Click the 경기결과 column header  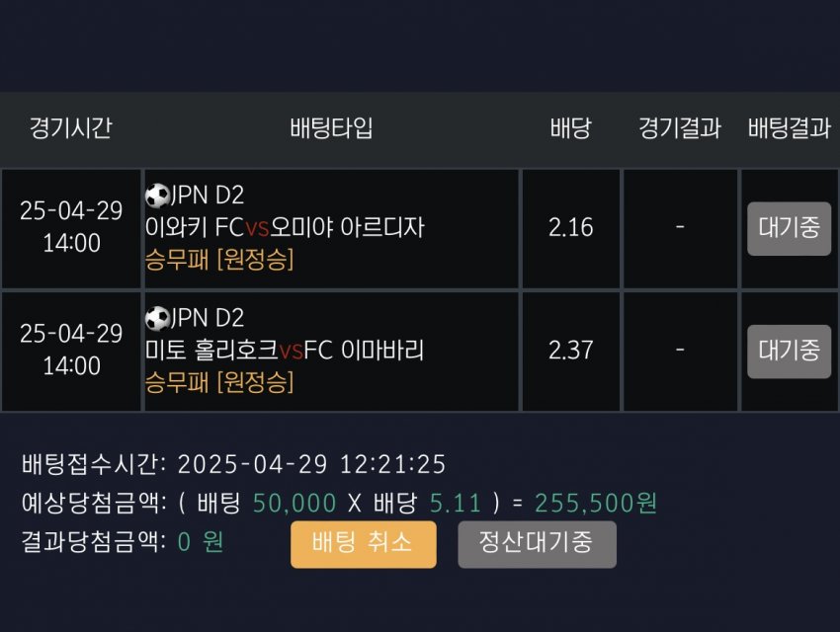click(x=679, y=128)
